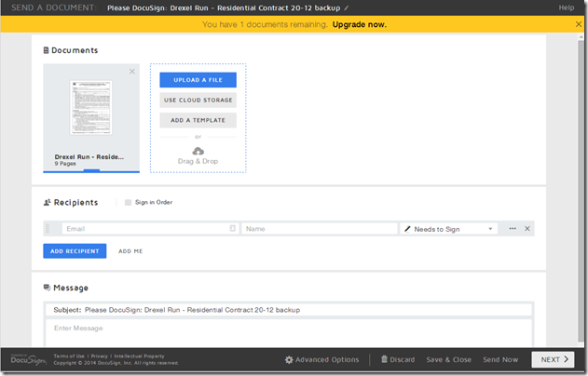588x376 pixels.
Task: Click the Advanced Options gear icon
Action: (x=289, y=360)
